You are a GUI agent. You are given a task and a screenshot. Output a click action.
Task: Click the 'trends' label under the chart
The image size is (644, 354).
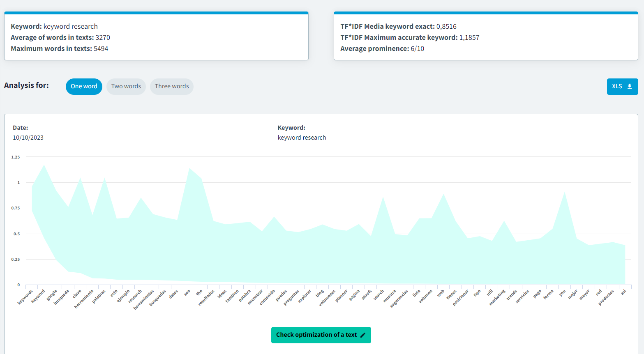coord(512,295)
